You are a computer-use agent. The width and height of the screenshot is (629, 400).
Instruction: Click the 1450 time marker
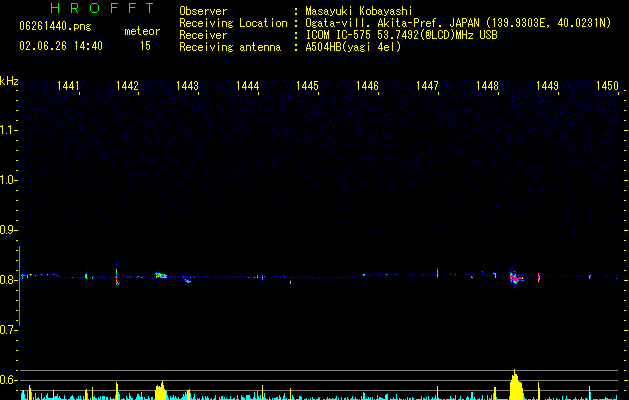tap(607, 86)
